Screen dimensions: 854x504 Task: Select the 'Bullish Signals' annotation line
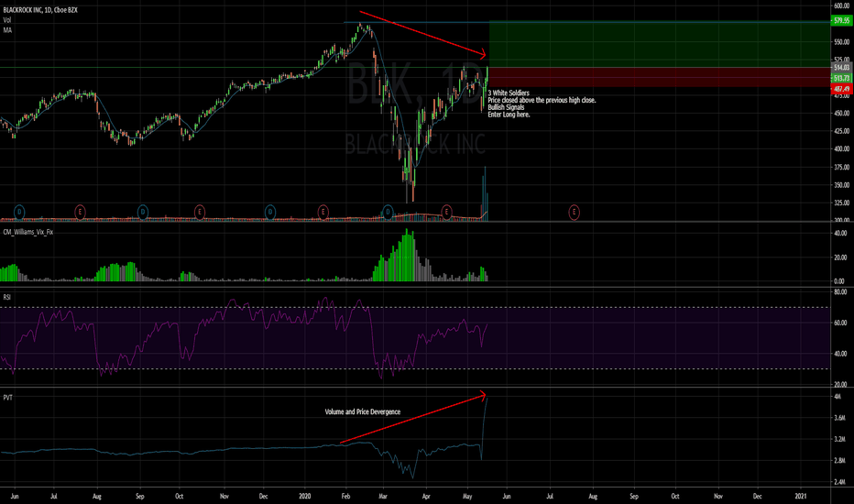click(506, 107)
